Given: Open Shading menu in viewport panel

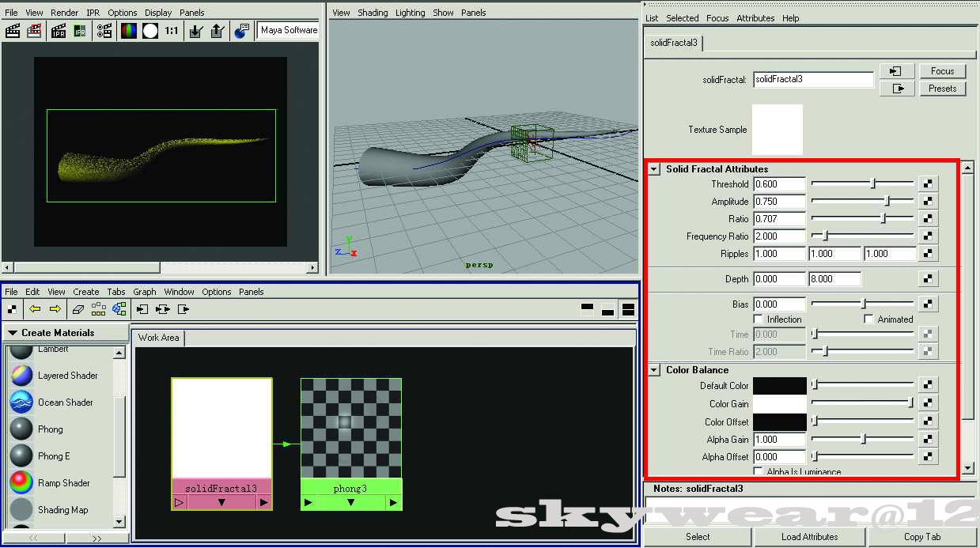Looking at the screenshot, I should (x=373, y=13).
